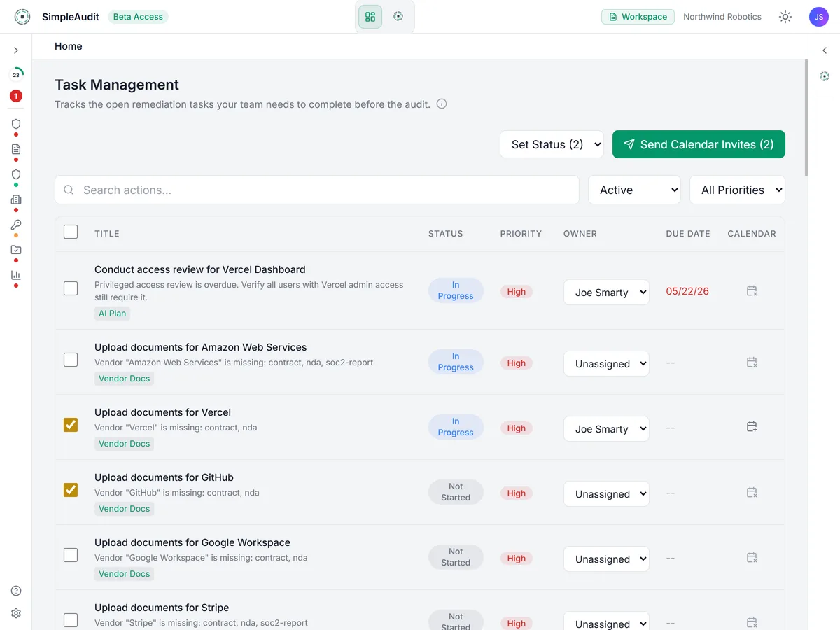Open the AI Plan tag

[x=113, y=314]
